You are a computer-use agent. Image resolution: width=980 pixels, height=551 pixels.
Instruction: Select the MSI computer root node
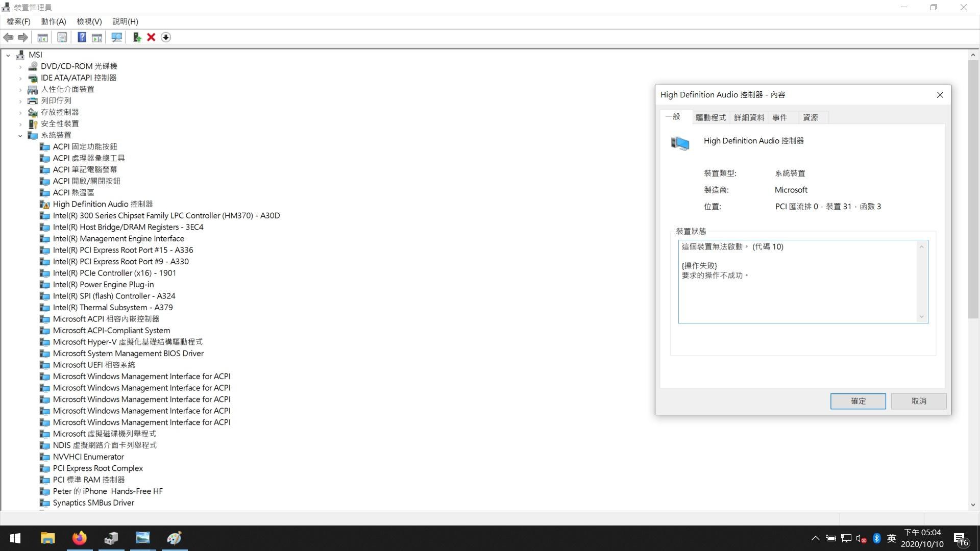tap(35, 55)
